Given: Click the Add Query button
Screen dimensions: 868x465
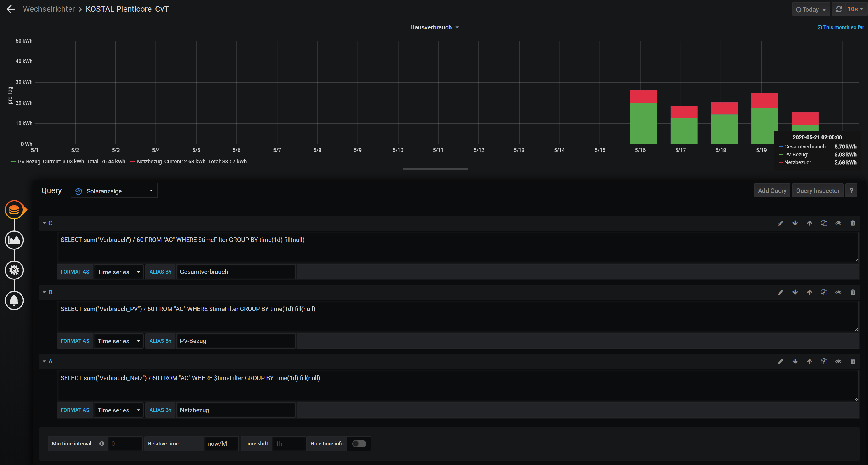Looking at the screenshot, I should coord(772,191).
